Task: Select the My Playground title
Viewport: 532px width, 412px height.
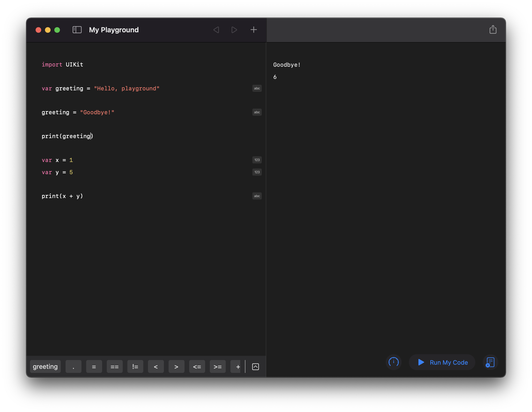Action: pos(114,30)
